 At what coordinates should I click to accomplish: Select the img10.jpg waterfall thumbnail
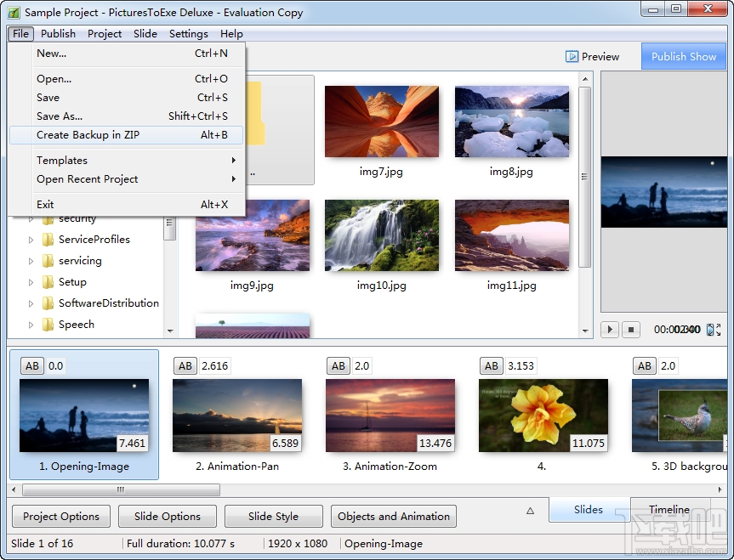click(381, 235)
